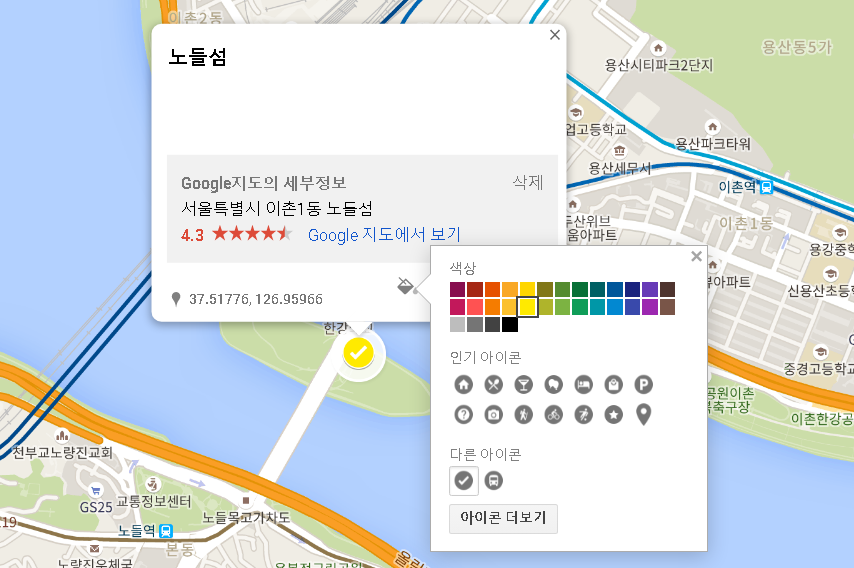Pick the magenta purple swatch in second row
The width and height of the screenshot is (854, 568).
click(x=650, y=307)
